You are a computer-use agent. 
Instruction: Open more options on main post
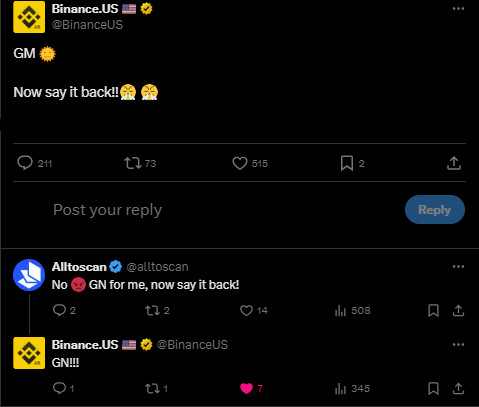click(458, 9)
